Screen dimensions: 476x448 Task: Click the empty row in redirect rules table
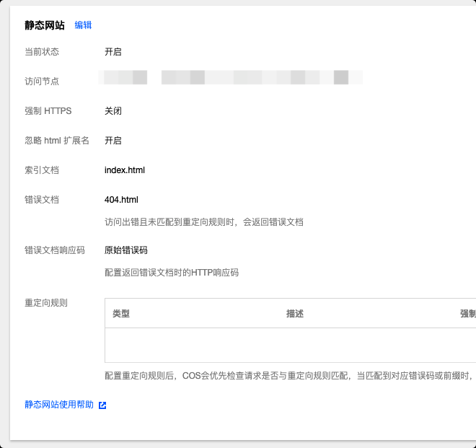click(288, 345)
